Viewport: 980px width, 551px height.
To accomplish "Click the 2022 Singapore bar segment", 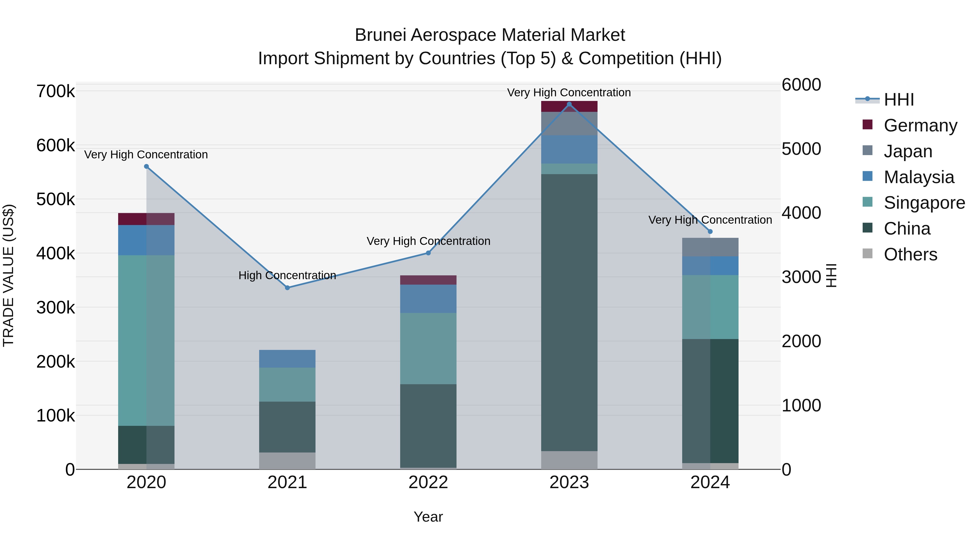I will coord(428,348).
